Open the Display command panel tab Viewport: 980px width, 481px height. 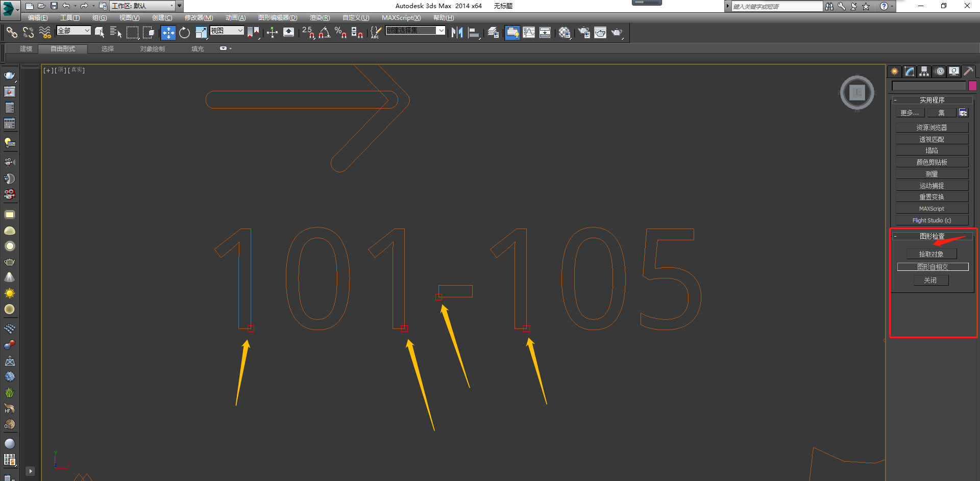(x=954, y=71)
